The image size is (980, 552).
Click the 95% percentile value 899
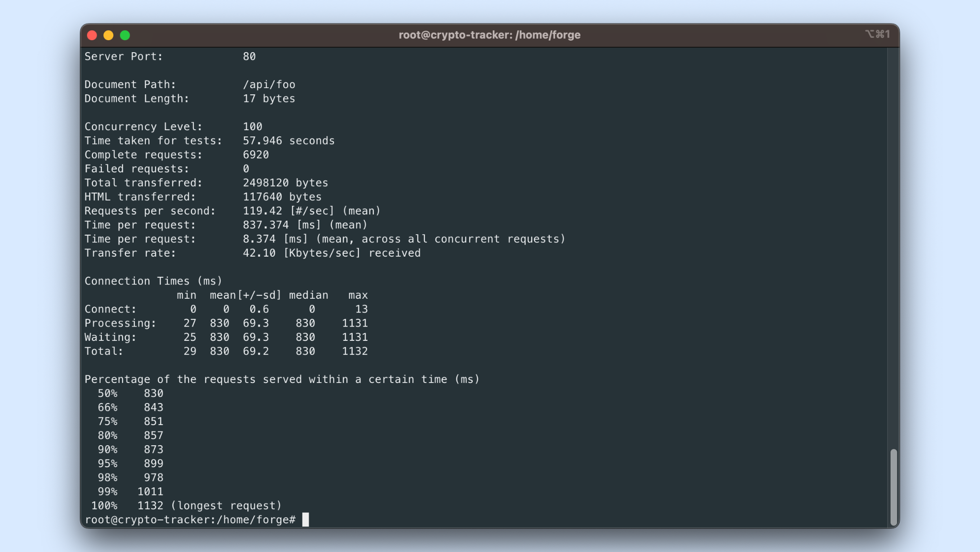click(154, 464)
